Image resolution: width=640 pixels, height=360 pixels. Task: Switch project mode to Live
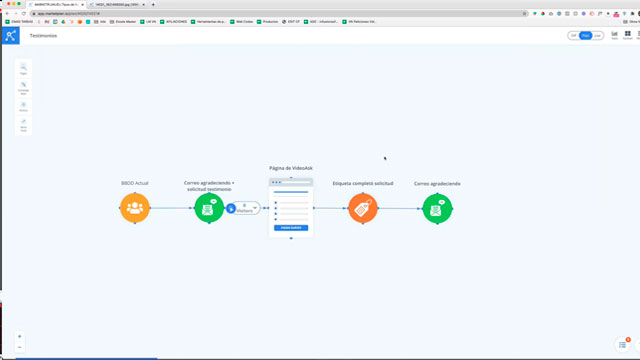pyautogui.click(x=598, y=36)
